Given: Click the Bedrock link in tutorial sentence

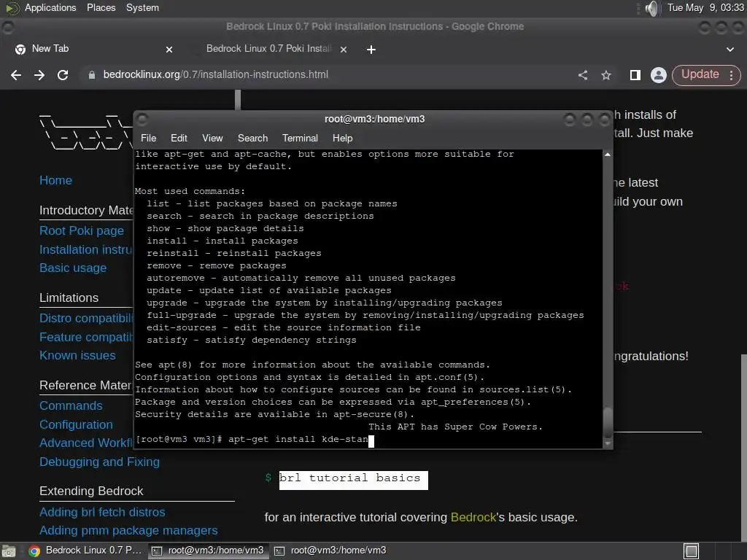Looking at the screenshot, I should (x=473, y=517).
